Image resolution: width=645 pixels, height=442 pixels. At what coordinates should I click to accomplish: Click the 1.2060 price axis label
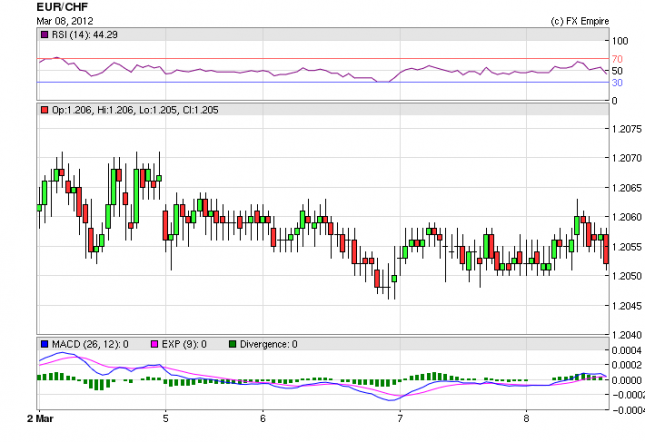tap(626, 217)
